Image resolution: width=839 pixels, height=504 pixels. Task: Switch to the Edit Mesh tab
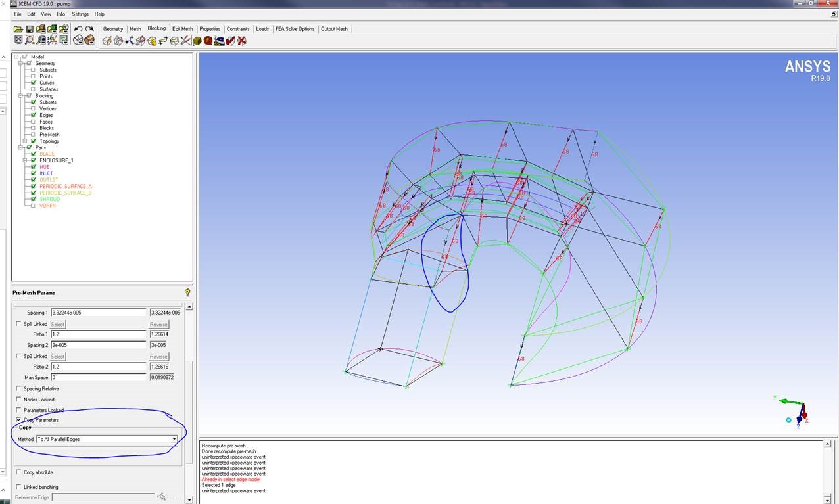tap(183, 29)
